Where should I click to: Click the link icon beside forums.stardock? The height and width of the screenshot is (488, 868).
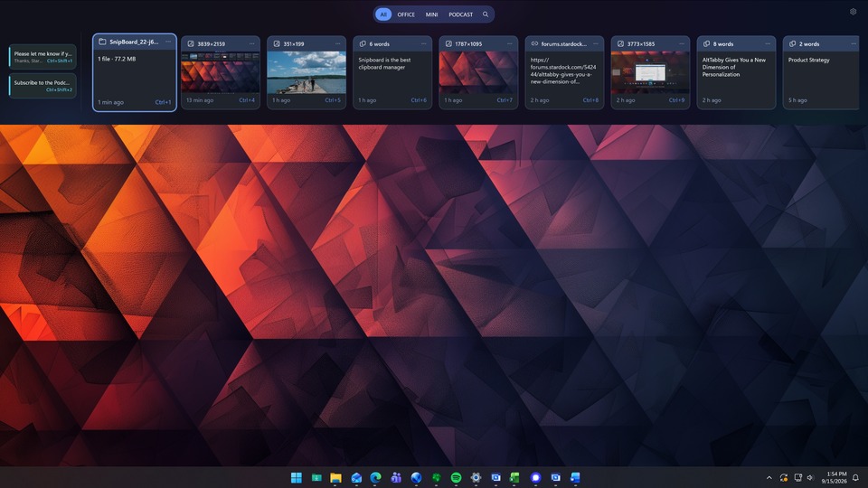click(534, 43)
